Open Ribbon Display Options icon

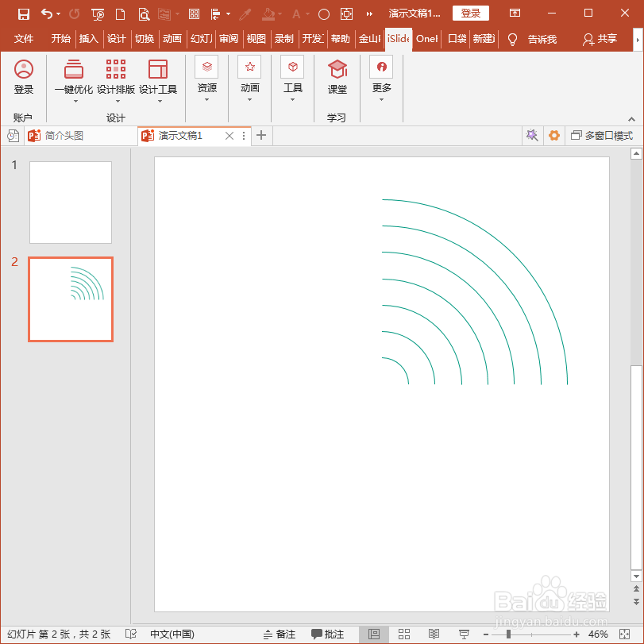[515, 13]
